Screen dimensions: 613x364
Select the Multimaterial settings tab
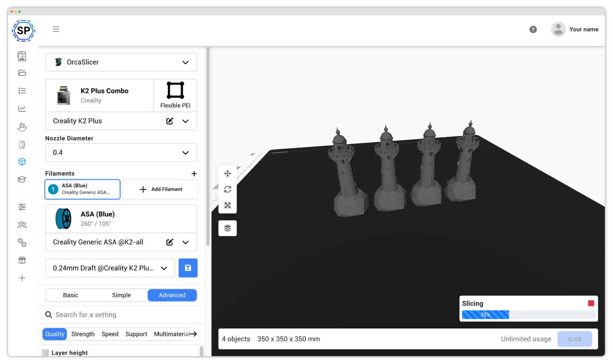click(x=172, y=334)
